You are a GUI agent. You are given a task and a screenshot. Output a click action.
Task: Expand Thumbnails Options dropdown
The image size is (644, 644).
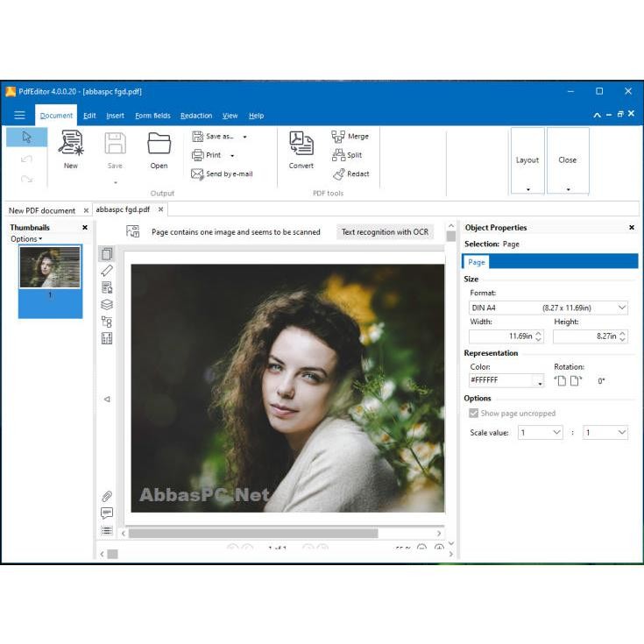coord(26,238)
